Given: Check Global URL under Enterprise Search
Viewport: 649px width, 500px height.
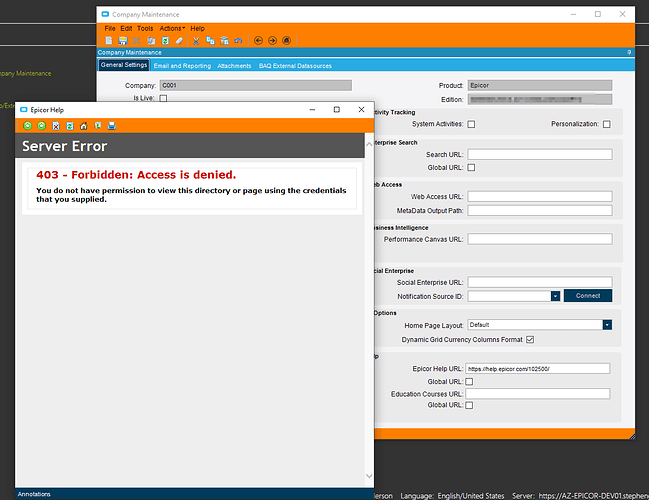Looking at the screenshot, I should (471, 168).
